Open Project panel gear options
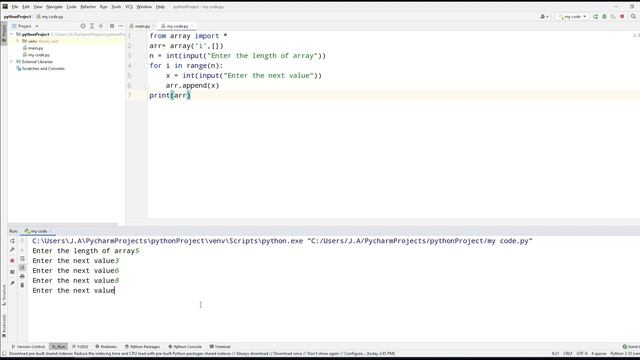640x360 pixels. click(x=112, y=26)
